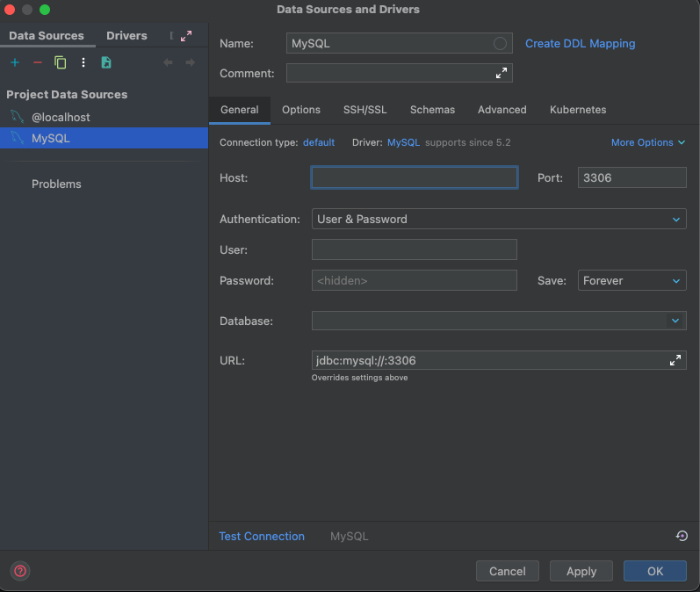This screenshot has width=700, height=592.
Task: Expand the left panel with pink arrows icon
Action: [x=186, y=36]
